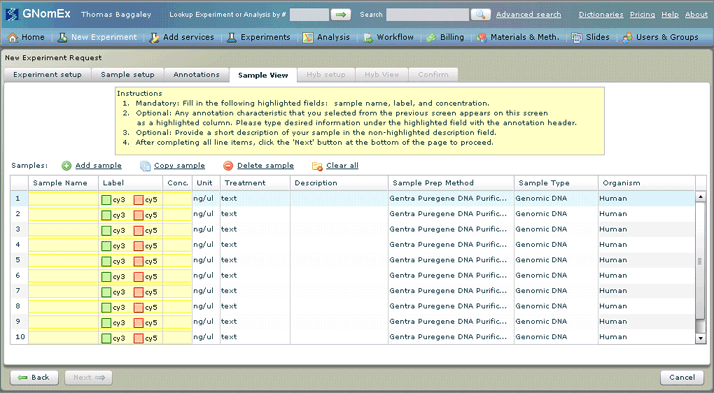Click the Sample Prep Method column header

pos(451,183)
